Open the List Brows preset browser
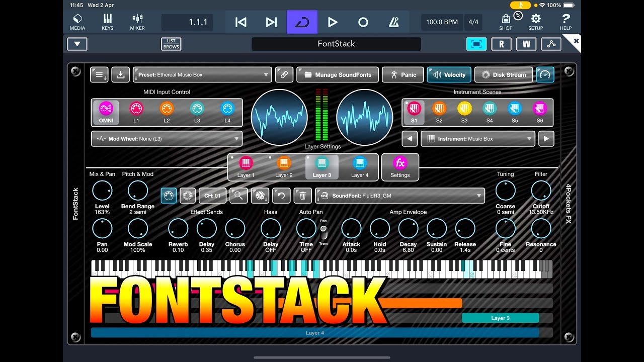Screen dimensions: 644x362 (x=171, y=44)
